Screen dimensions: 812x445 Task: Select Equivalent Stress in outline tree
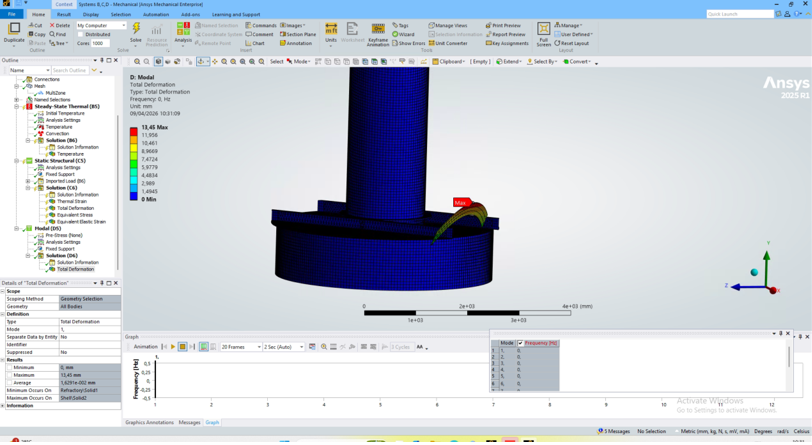coord(75,215)
